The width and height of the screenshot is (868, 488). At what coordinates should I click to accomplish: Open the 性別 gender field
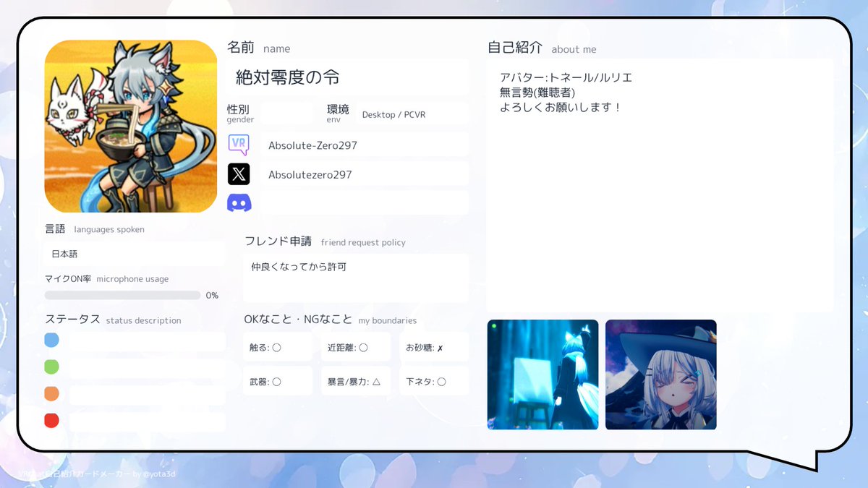click(x=289, y=114)
